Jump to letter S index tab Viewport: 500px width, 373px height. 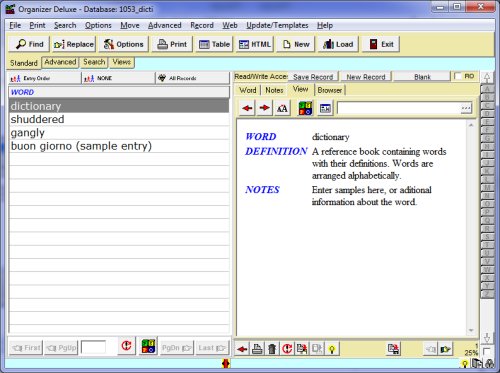pyautogui.click(x=487, y=237)
